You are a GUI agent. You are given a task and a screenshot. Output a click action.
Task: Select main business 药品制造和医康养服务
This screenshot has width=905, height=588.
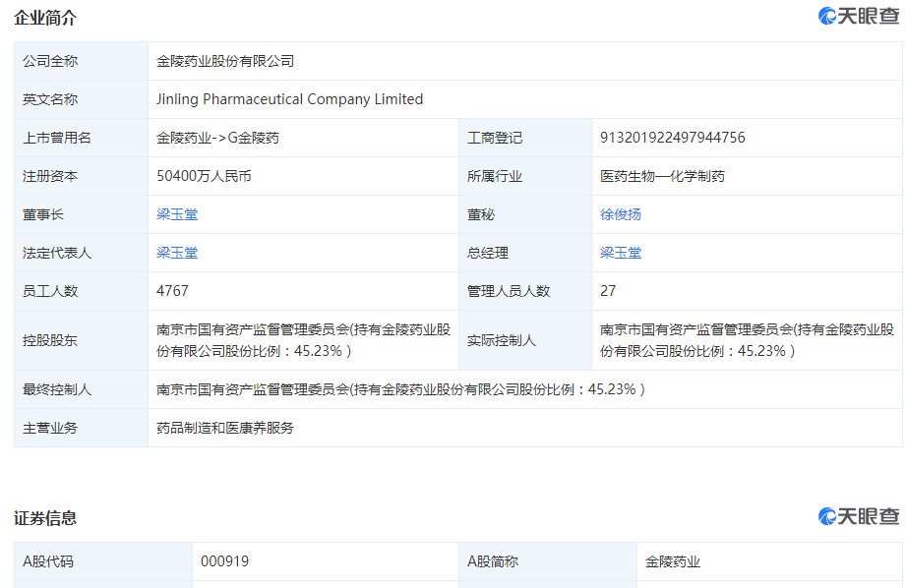(225, 428)
